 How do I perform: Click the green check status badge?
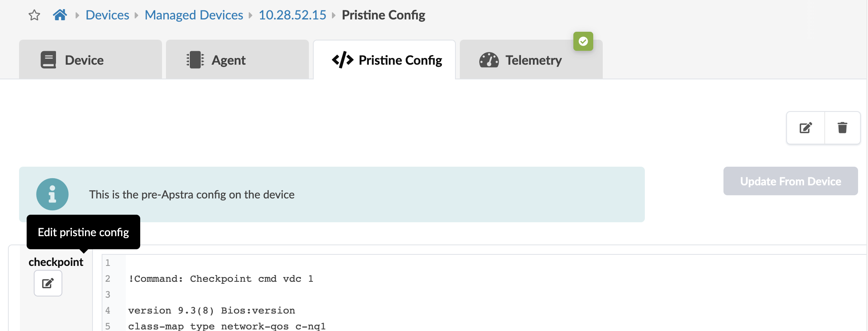click(583, 41)
